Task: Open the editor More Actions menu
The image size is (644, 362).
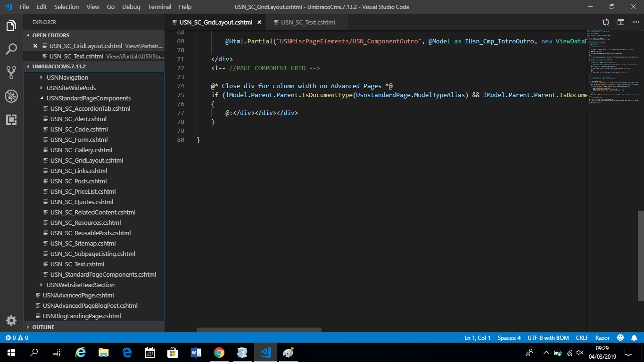Action: (x=635, y=22)
